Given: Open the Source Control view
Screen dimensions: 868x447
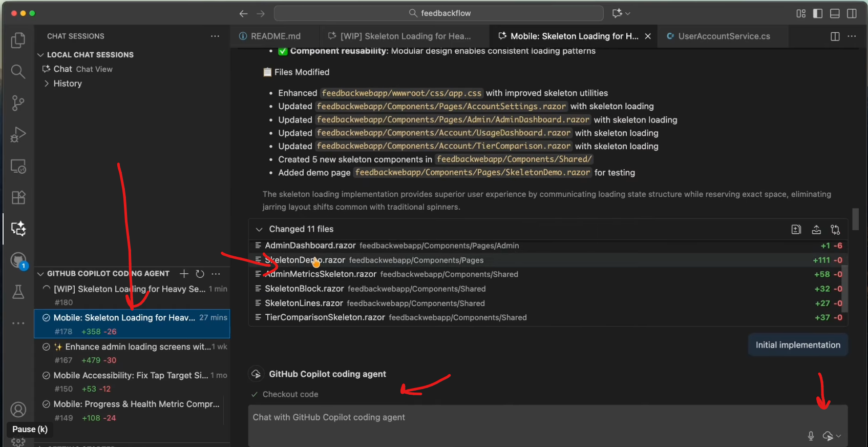Looking at the screenshot, I should [x=18, y=103].
